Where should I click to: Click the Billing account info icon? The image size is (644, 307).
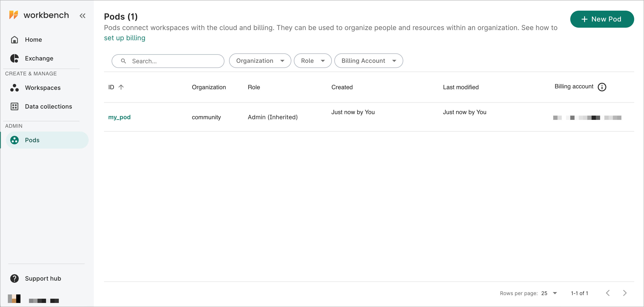(602, 87)
